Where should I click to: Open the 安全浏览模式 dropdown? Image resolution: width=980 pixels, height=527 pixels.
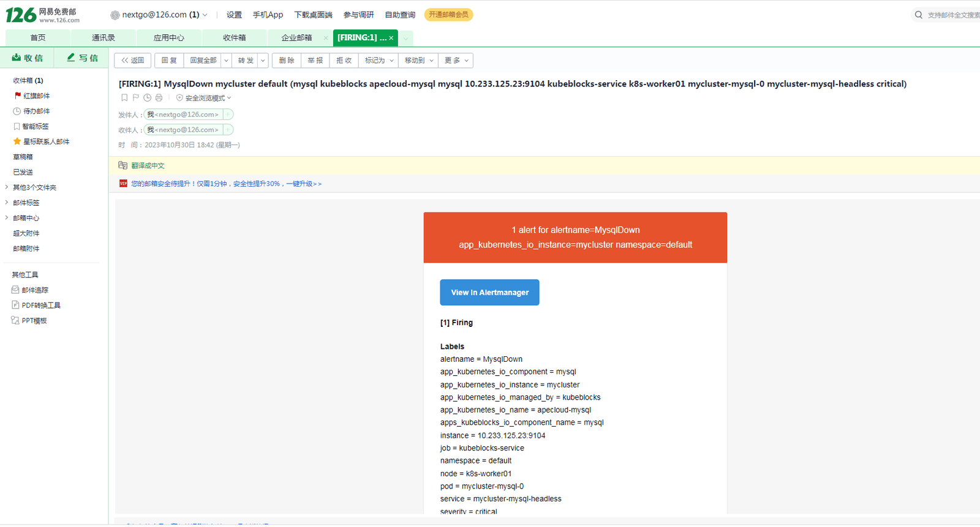(229, 98)
